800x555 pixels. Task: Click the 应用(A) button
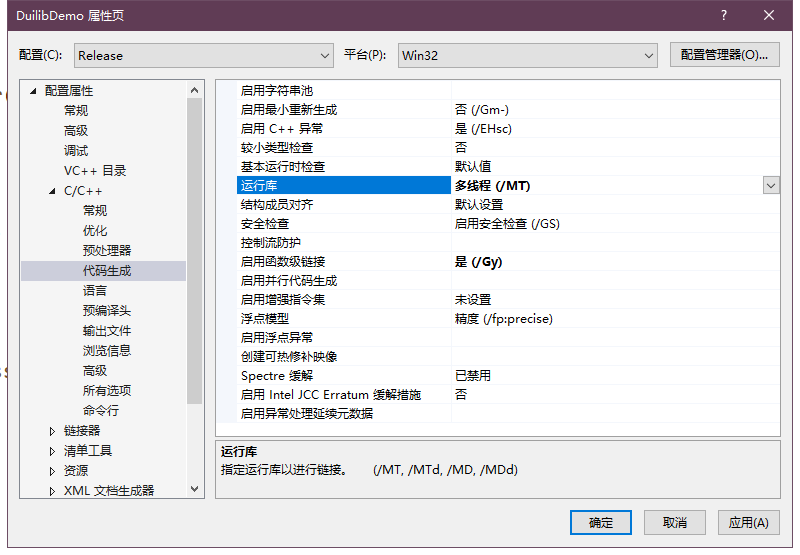coord(748,522)
